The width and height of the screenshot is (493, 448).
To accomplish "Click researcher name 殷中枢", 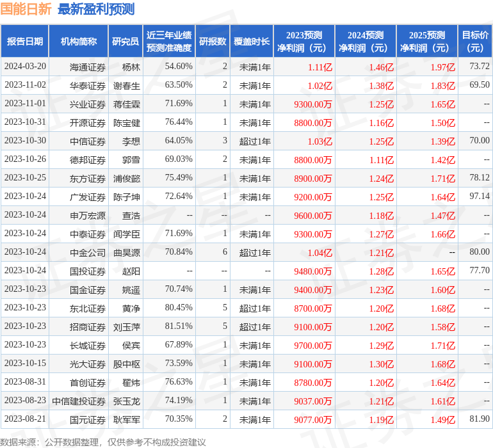I will click(x=127, y=364).
